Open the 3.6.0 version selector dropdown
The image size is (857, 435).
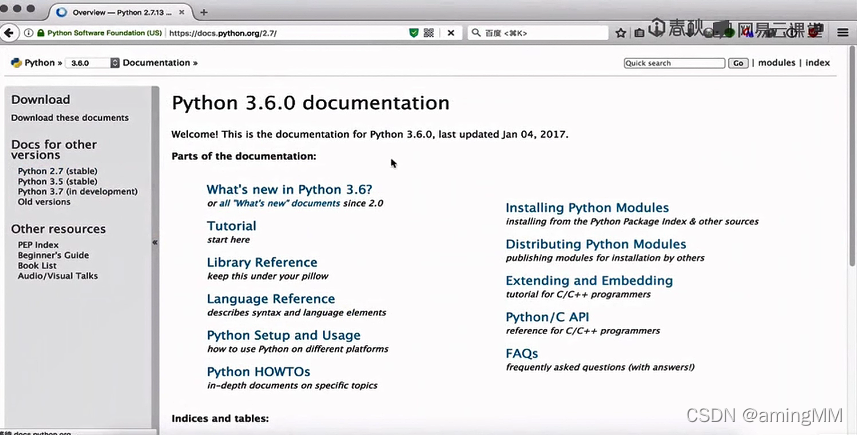point(92,63)
